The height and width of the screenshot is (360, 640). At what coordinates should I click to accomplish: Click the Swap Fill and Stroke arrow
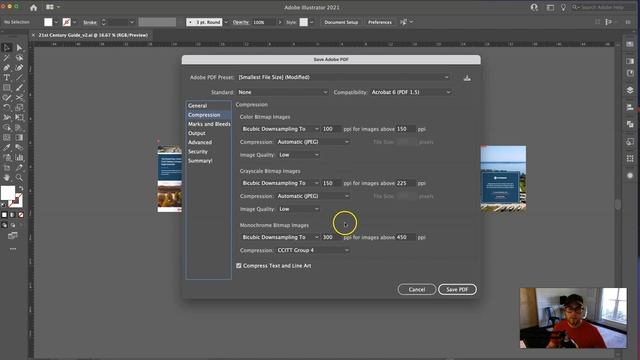20,189
